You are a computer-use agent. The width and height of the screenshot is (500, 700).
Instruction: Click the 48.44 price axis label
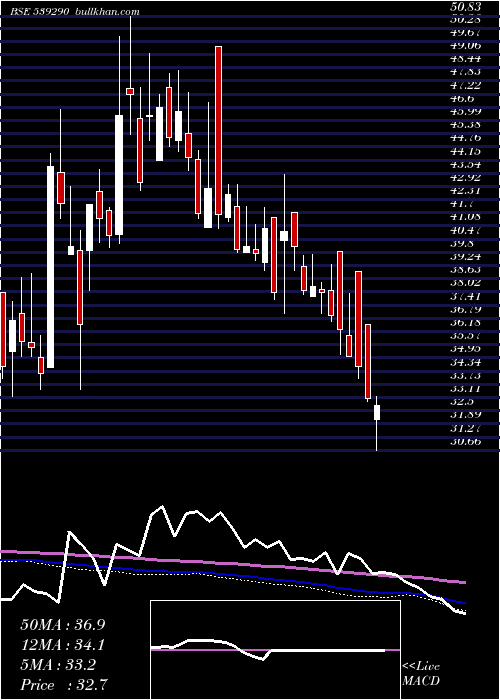click(x=465, y=58)
